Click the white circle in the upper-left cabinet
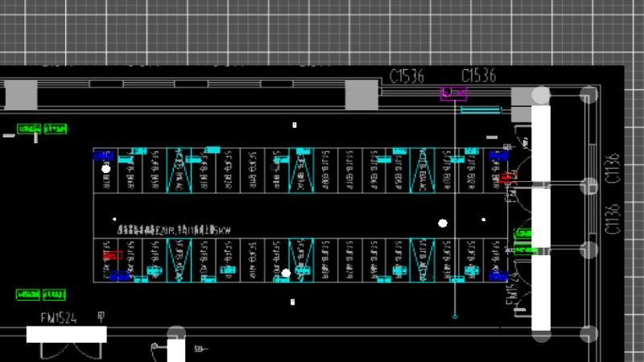This screenshot has width=644, height=362. (105, 169)
